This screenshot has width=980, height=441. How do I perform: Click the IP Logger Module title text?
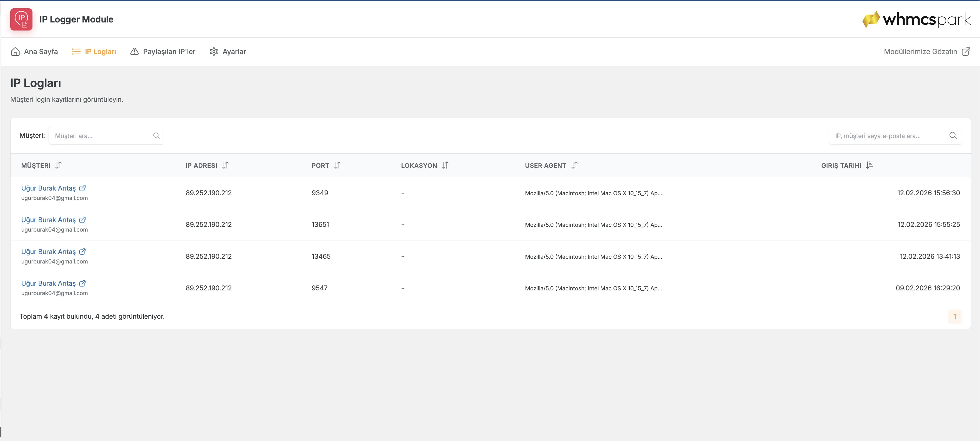click(77, 19)
